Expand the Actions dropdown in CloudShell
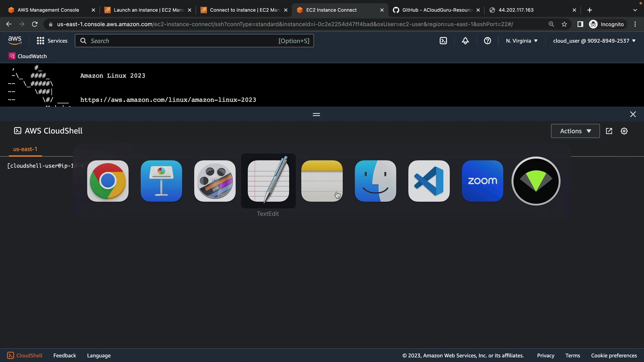644x362 pixels. click(x=575, y=131)
